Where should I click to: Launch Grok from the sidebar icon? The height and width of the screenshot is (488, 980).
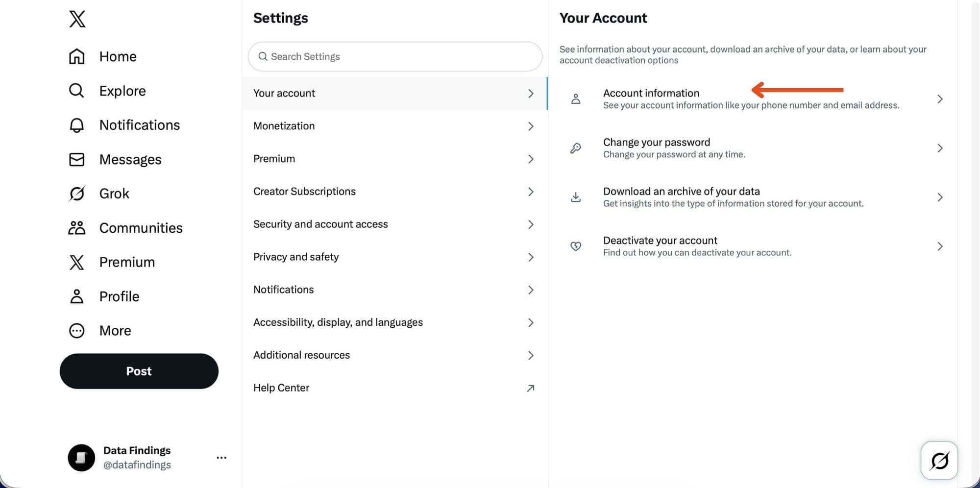tap(76, 194)
